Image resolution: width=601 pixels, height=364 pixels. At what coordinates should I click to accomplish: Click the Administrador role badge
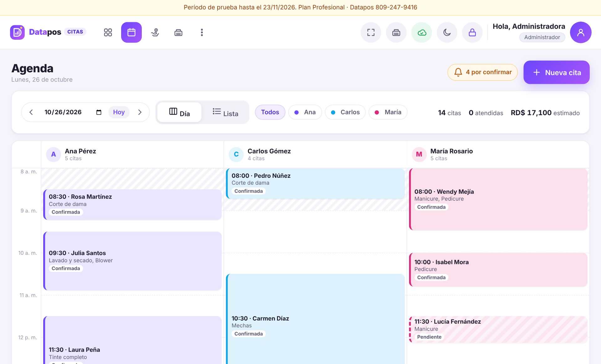(542, 37)
